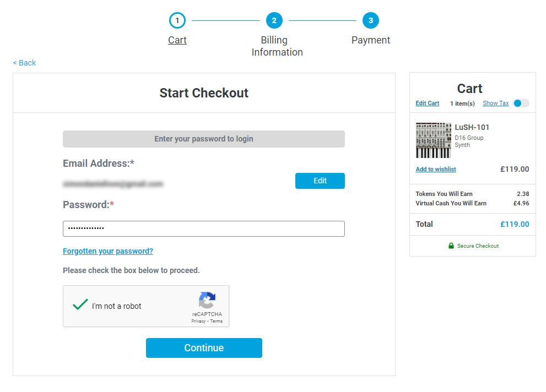Click the Edit button next to email
Screen dimensions: 546x392
pyautogui.click(x=320, y=181)
